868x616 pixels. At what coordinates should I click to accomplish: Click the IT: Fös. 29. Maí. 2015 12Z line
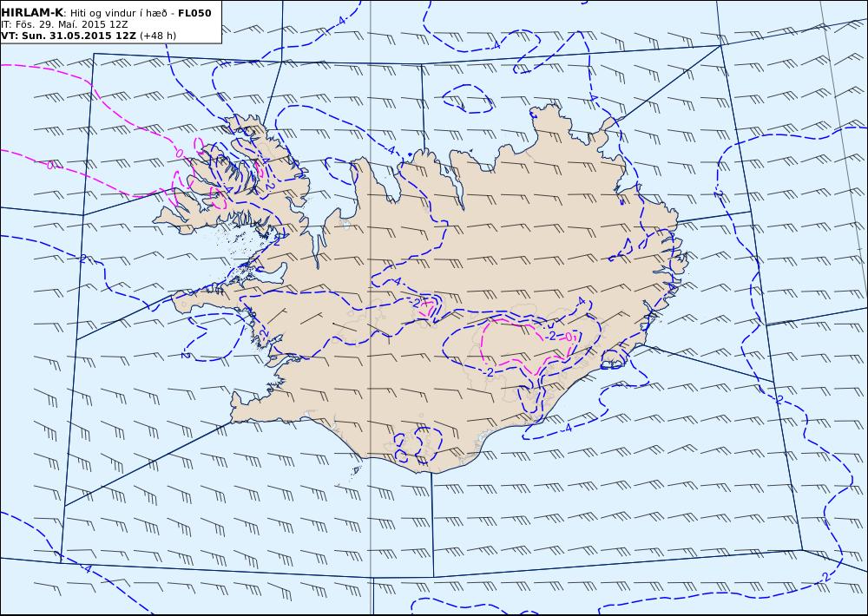65,24
